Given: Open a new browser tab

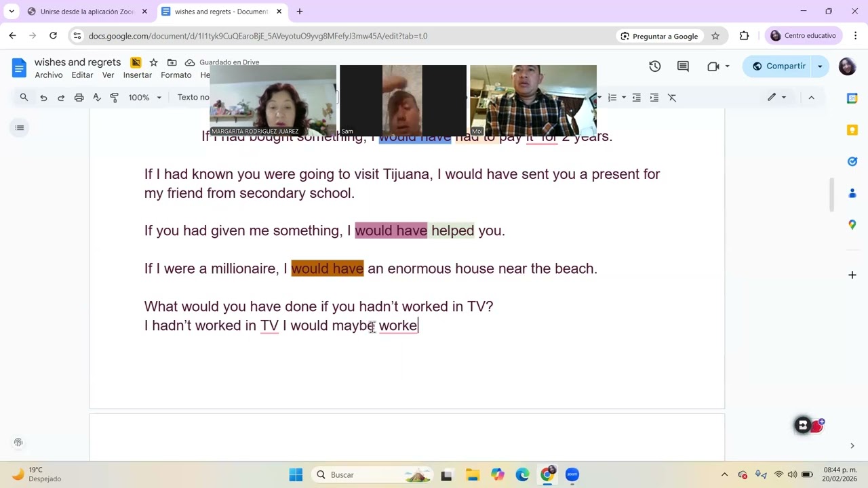Looking at the screenshot, I should pos(300,12).
